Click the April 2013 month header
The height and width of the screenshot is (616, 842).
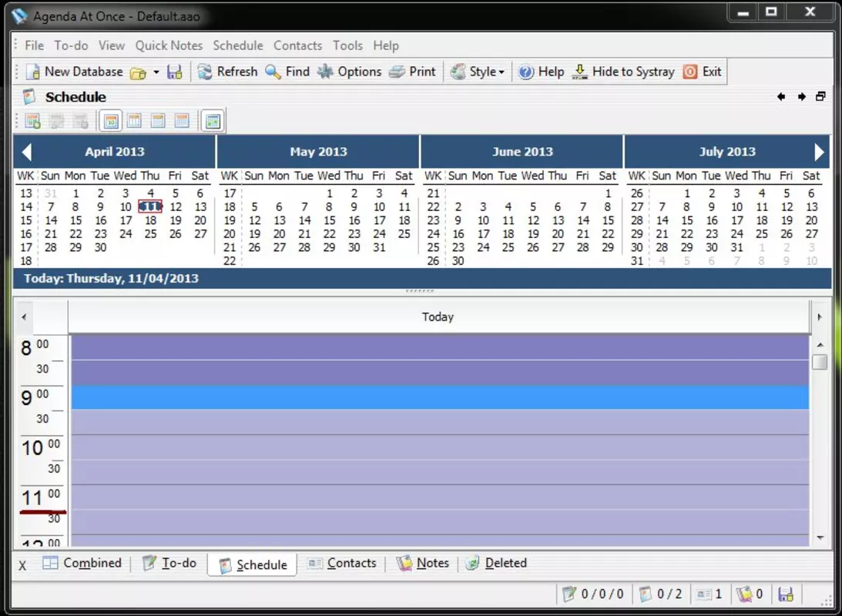(x=114, y=152)
